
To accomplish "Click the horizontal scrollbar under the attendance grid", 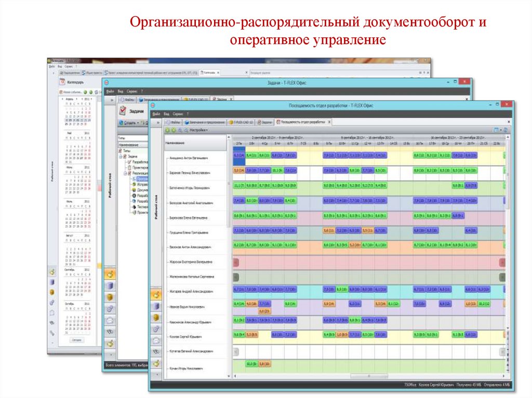I will click(x=369, y=376).
